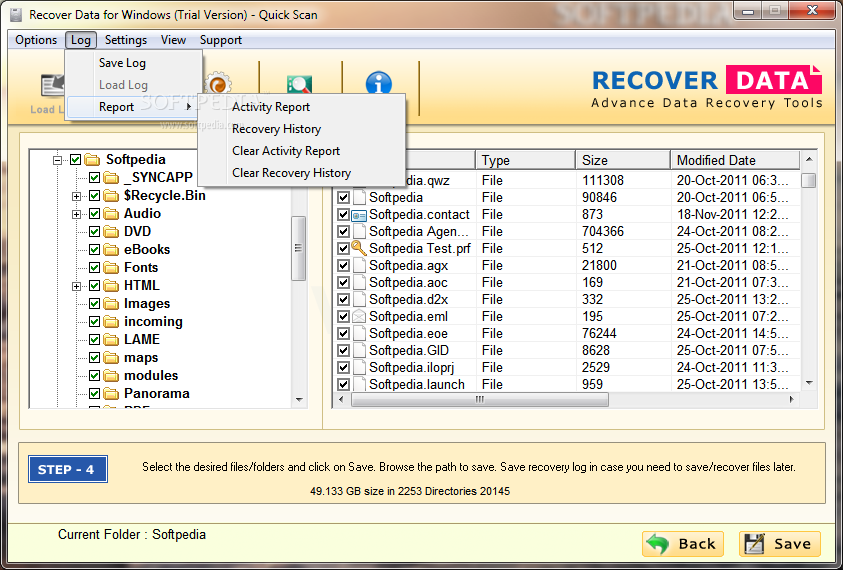
Task: Click the key icon of Softpedia Test.prf
Action: (x=359, y=248)
